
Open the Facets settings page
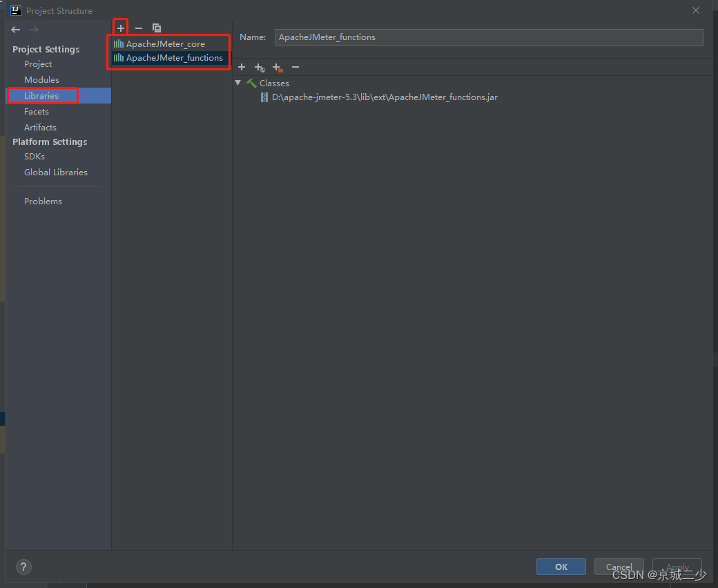pos(37,112)
